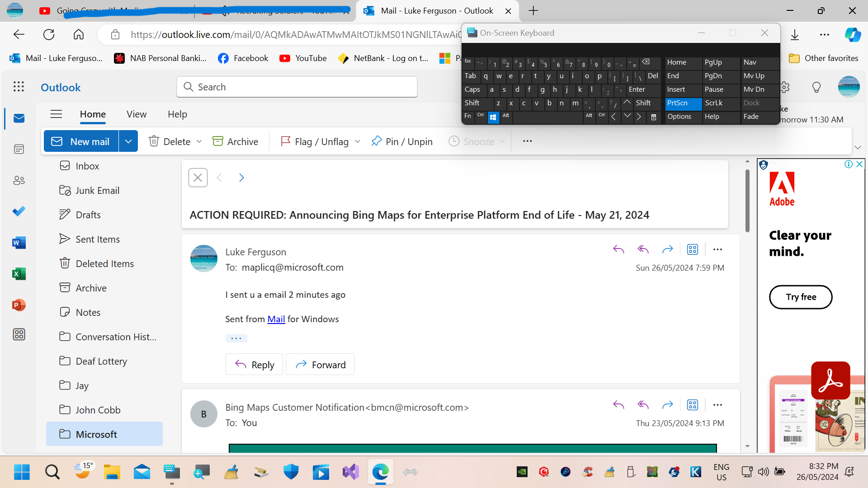This screenshot has height=488, width=868.
Task: Launch Excel from the left rail
Action: coord(19,274)
